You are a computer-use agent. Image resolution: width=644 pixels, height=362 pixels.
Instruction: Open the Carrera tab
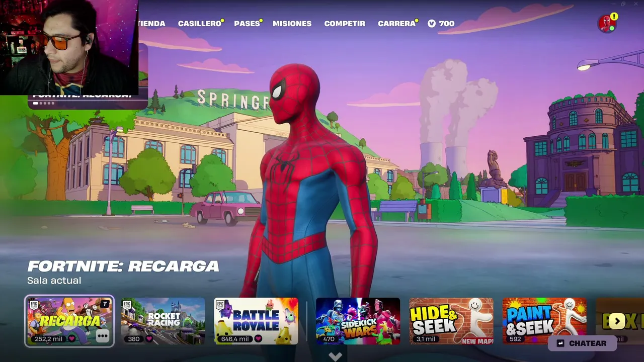[x=396, y=24]
